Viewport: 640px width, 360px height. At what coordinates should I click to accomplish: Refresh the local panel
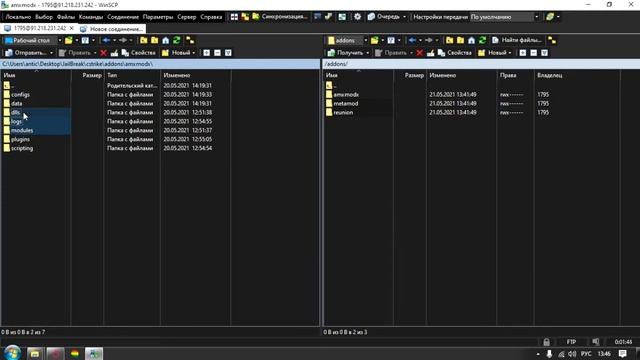pyautogui.click(x=177, y=40)
